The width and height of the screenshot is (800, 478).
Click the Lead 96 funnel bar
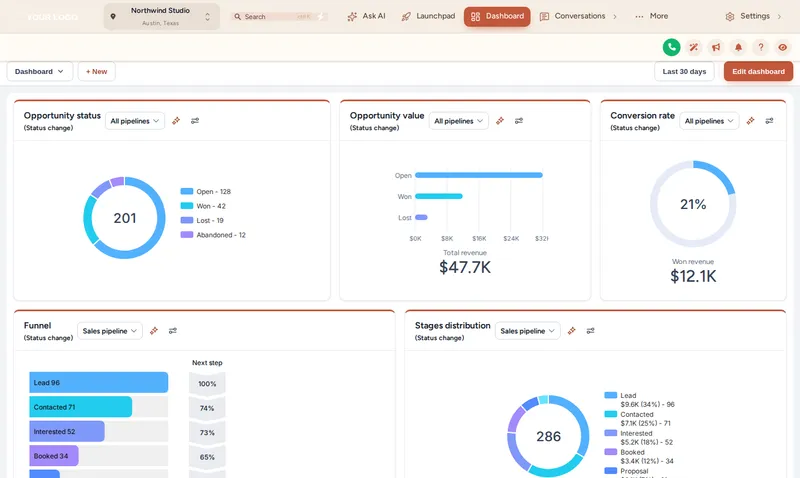point(98,383)
